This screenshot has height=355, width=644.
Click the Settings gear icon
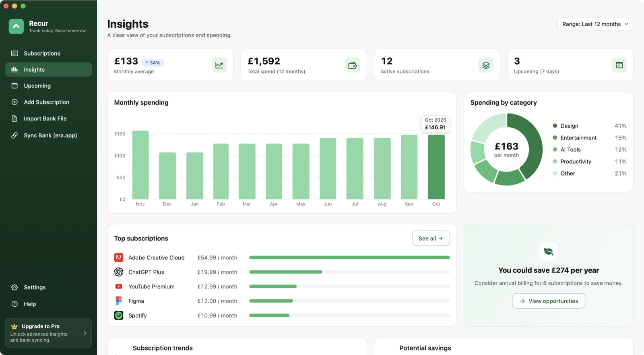[x=14, y=287]
